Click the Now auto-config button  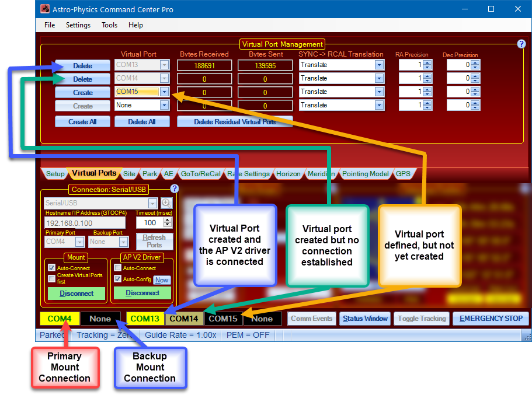pos(162,280)
